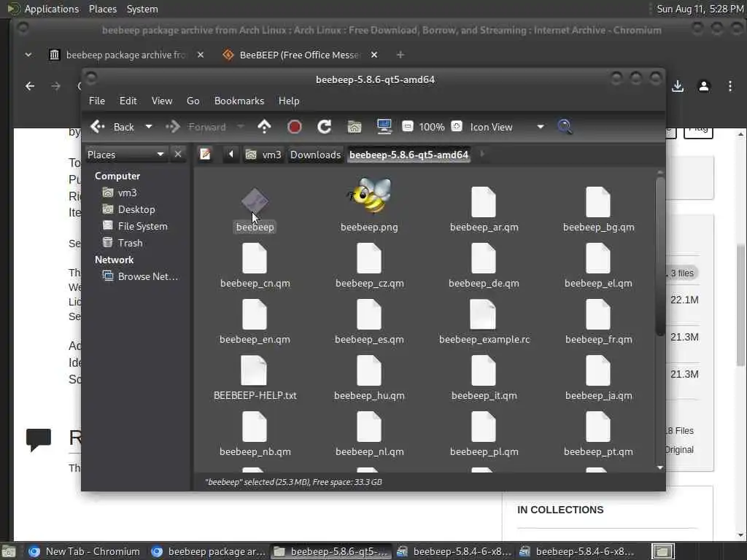Select the beebeep_hu.qm file icon
The image size is (747, 560).
[x=369, y=370]
